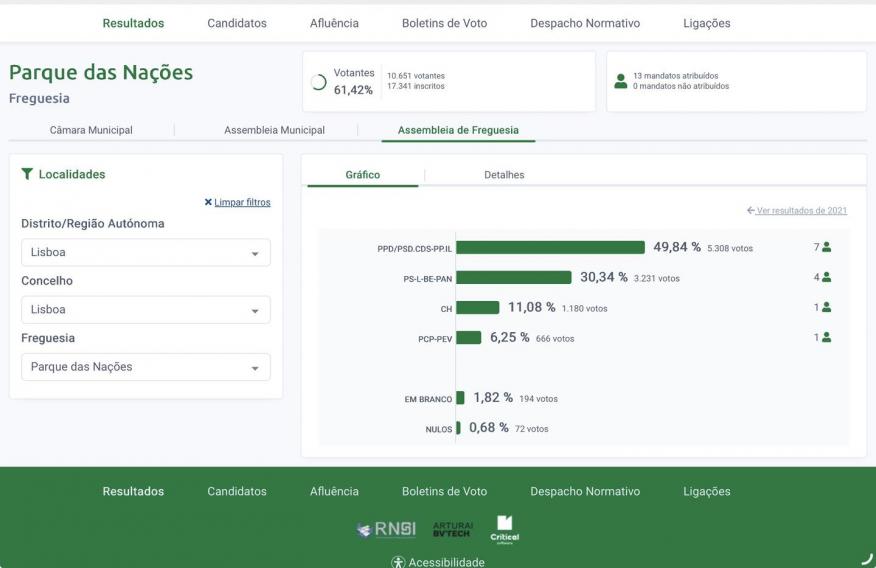Click the RNSI logo in the footer

pyautogui.click(x=387, y=529)
